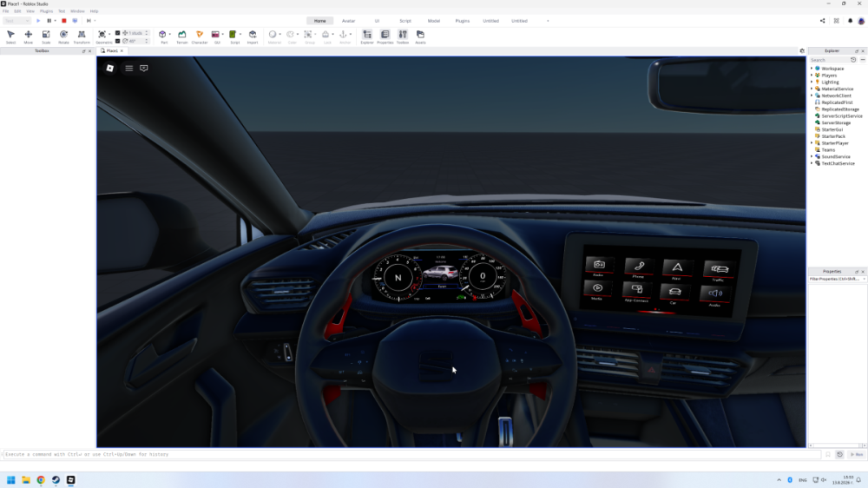Activate the Transform tool
The image size is (868, 488).
[82, 36]
